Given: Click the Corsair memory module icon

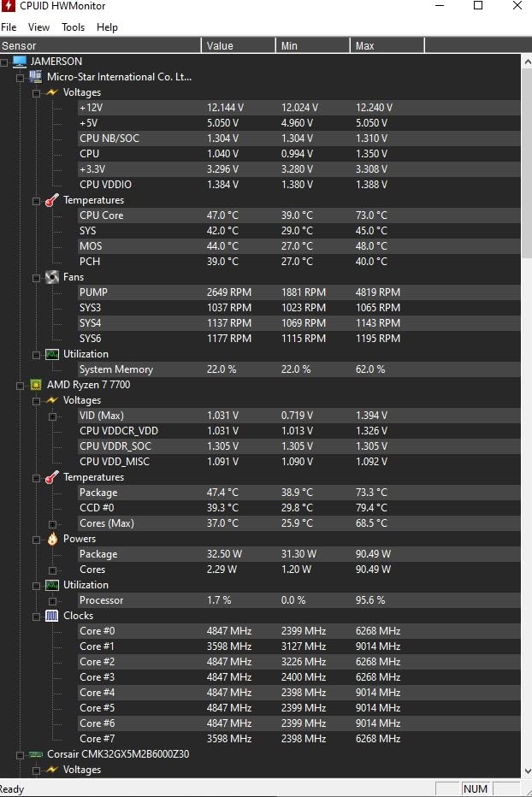Looking at the screenshot, I should (x=35, y=754).
